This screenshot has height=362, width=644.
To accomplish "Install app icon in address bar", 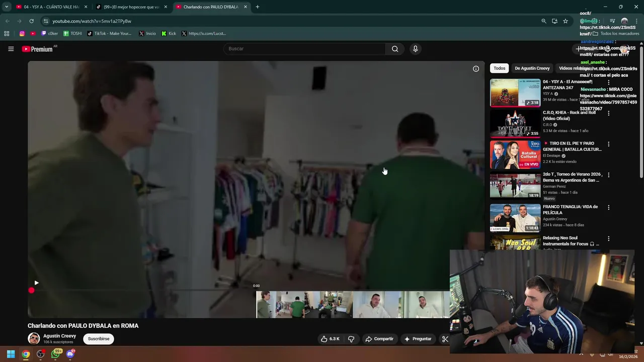I will point(554,21).
